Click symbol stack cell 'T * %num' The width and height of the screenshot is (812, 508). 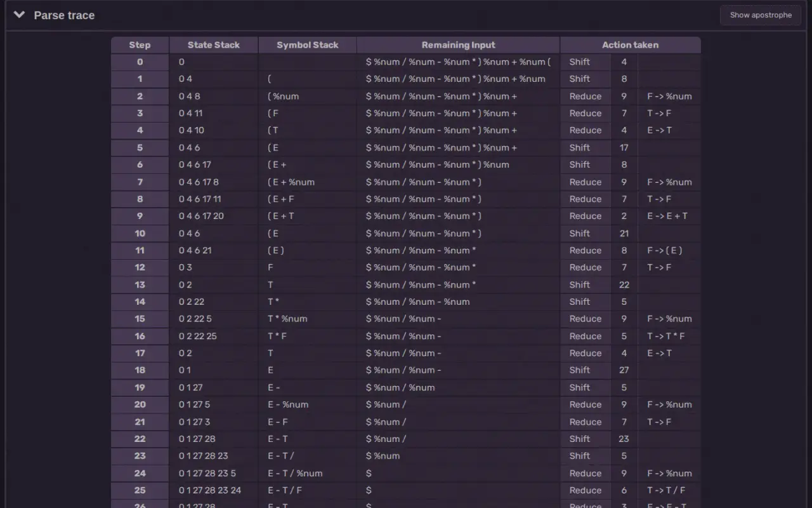click(x=308, y=319)
